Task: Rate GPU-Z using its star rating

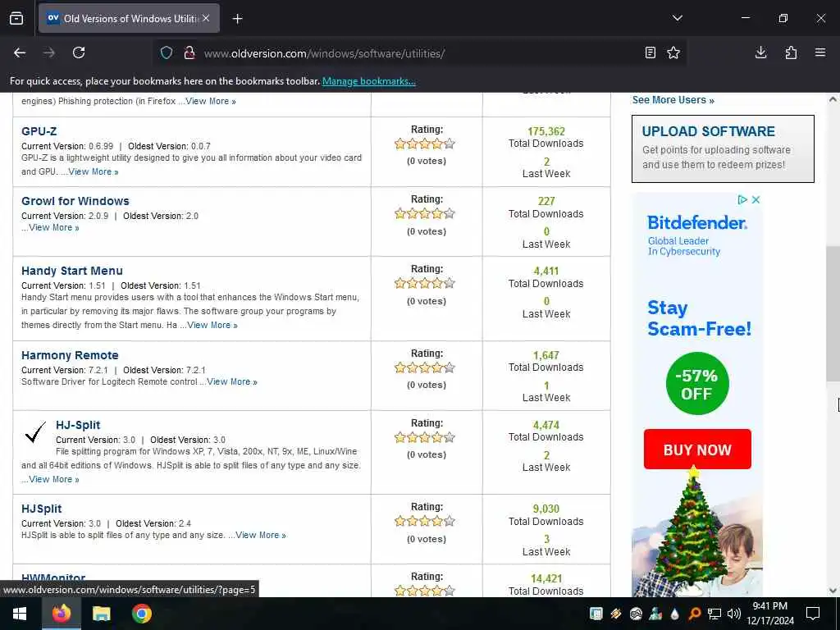Action: point(425,144)
